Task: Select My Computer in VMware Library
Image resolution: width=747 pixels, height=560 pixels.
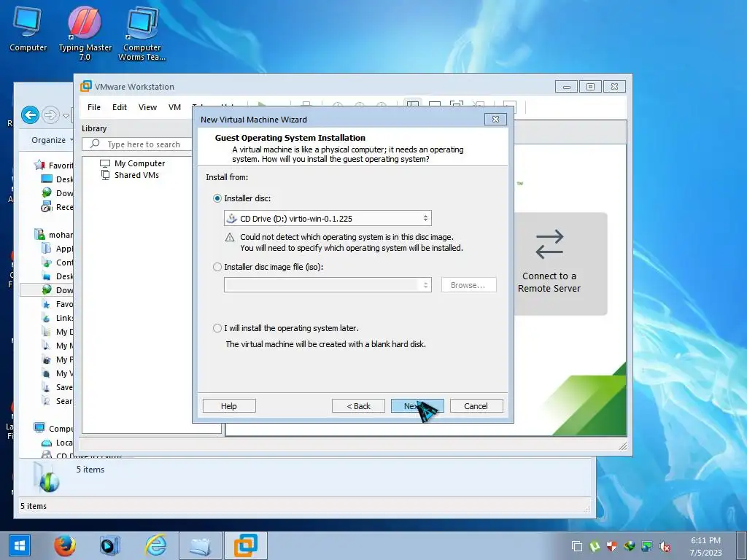Action: (x=133, y=163)
